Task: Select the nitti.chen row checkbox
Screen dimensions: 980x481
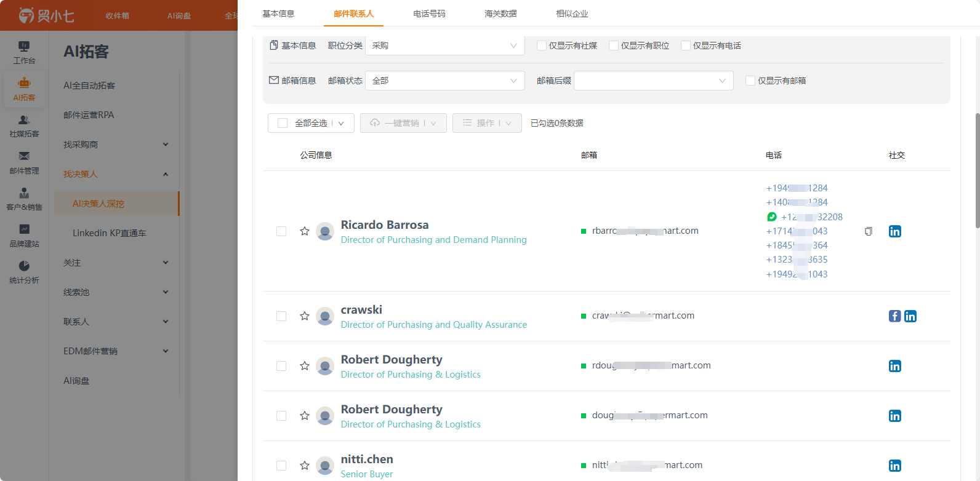Action: pos(281,466)
